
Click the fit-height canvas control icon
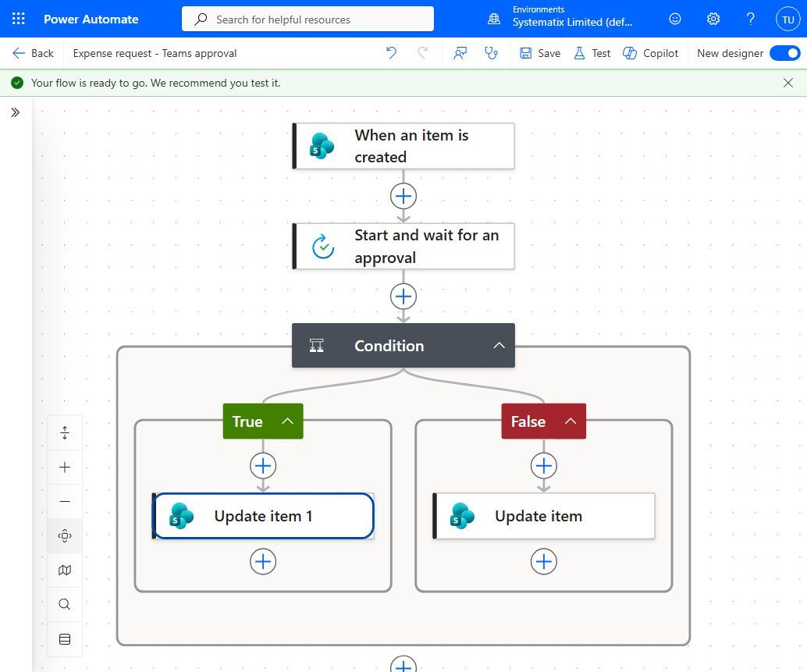click(x=65, y=432)
